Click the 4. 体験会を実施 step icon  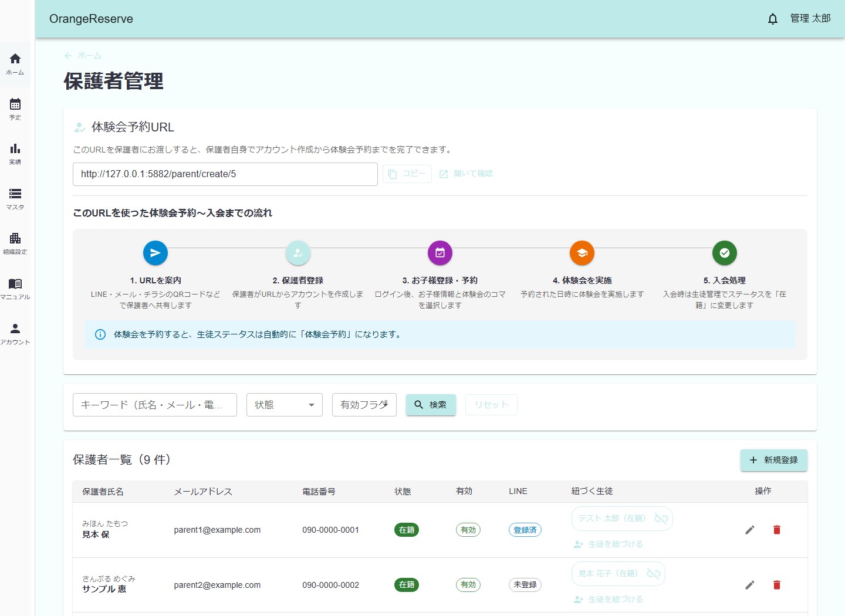582,253
